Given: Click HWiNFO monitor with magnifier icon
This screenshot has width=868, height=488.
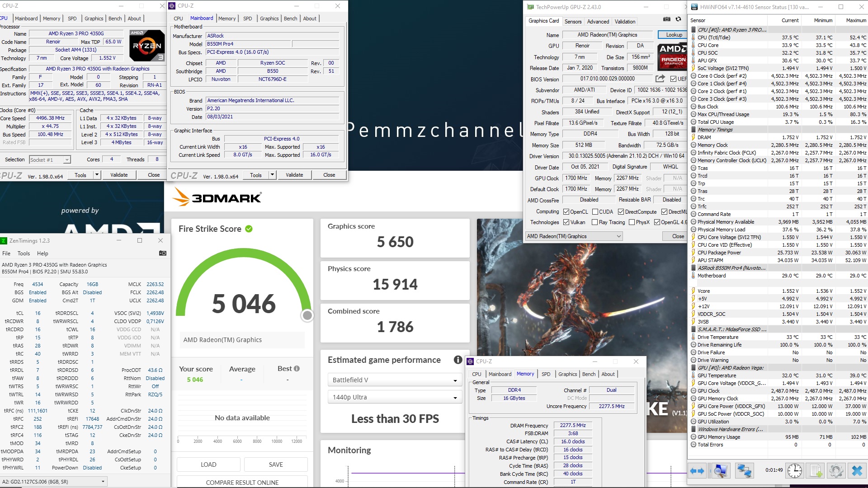Looking at the screenshot, I should [720, 470].
